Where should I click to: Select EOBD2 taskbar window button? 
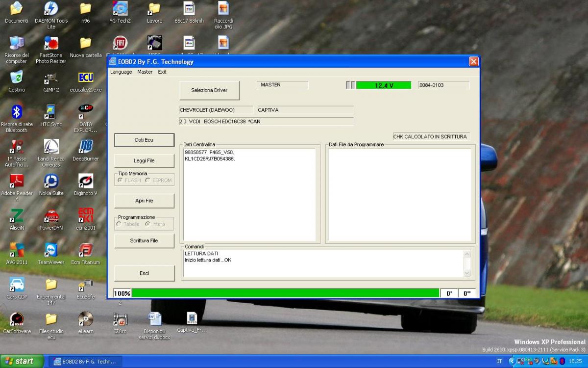tap(86, 361)
